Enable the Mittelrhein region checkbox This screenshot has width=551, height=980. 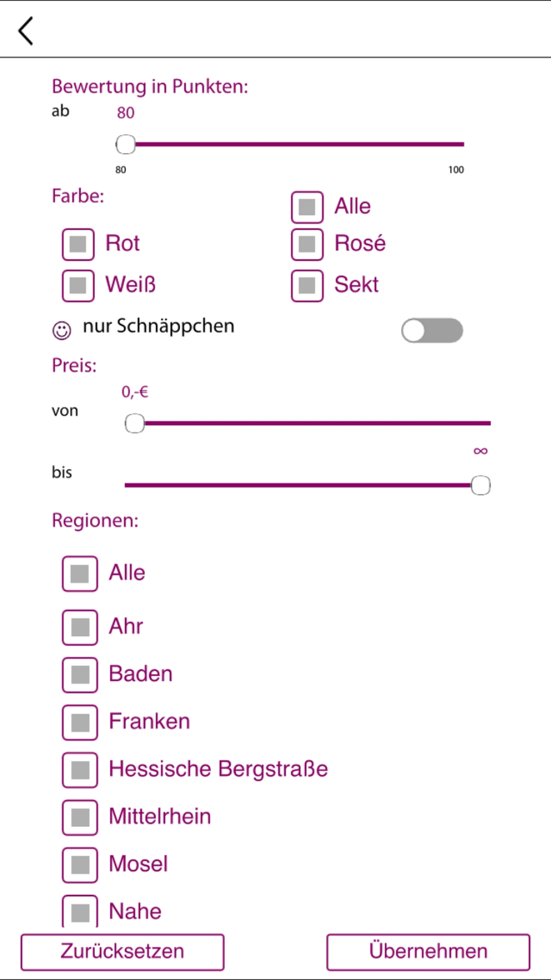click(x=80, y=817)
